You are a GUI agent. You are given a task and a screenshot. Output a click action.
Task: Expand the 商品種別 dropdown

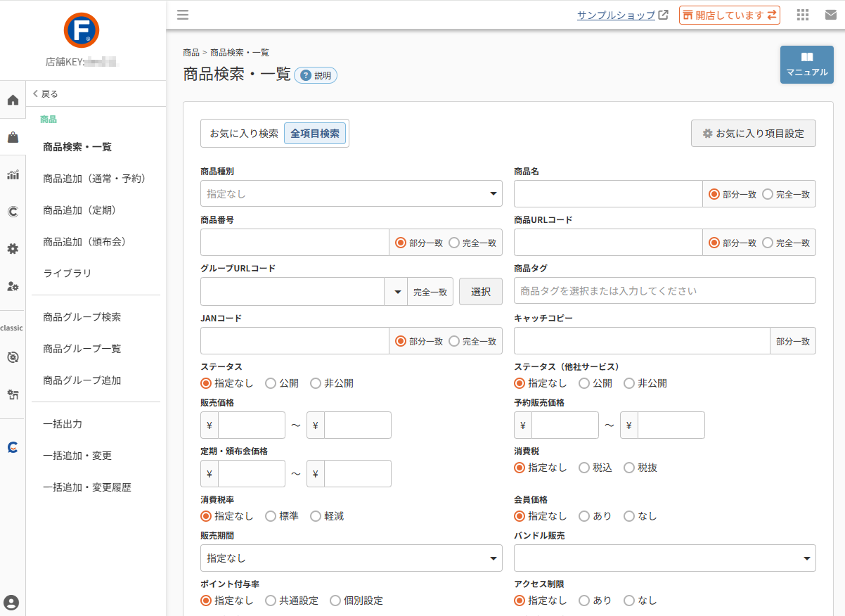tap(351, 193)
